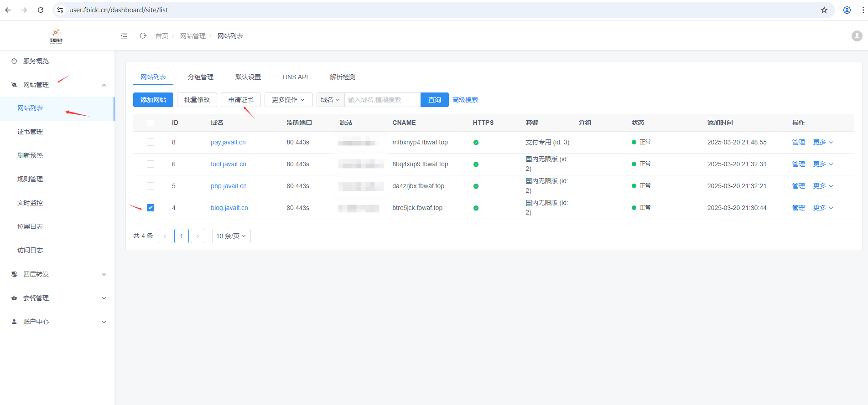Switch to the 分组管理 tab
868x405 pixels.
(x=201, y=77)
